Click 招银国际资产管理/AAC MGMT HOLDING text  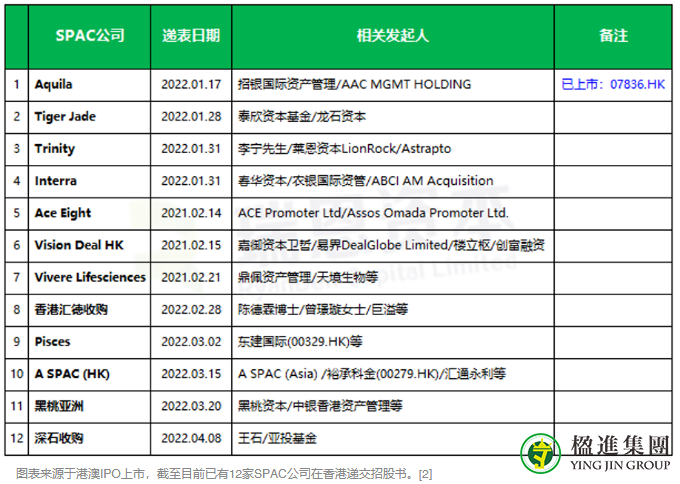(354, 84)
